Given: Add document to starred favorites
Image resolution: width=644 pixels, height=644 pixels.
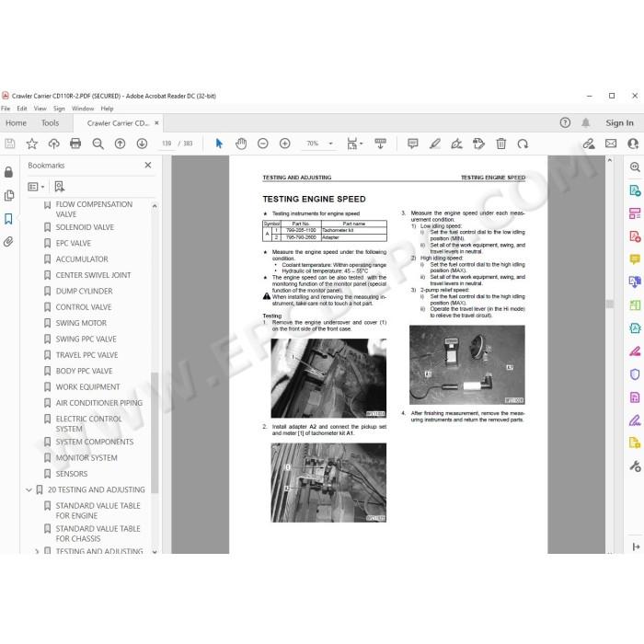Looking at the screenshot, I should (x=31, y=144).
